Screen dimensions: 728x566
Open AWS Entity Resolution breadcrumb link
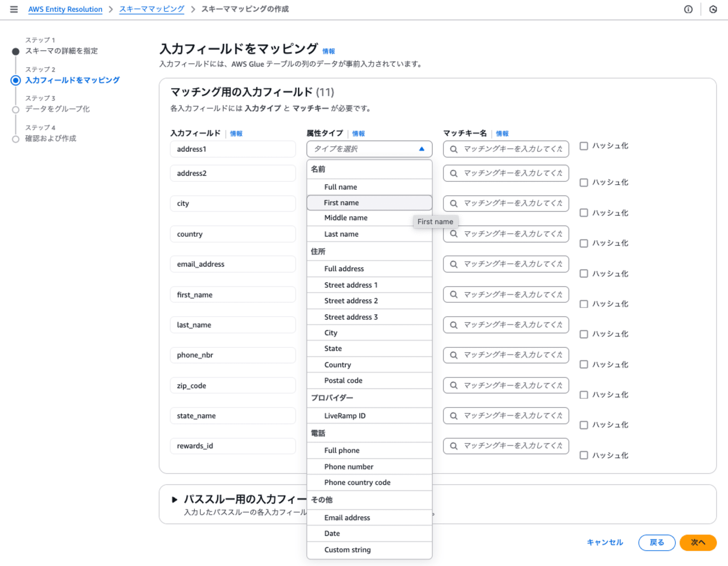coord(65,9)
